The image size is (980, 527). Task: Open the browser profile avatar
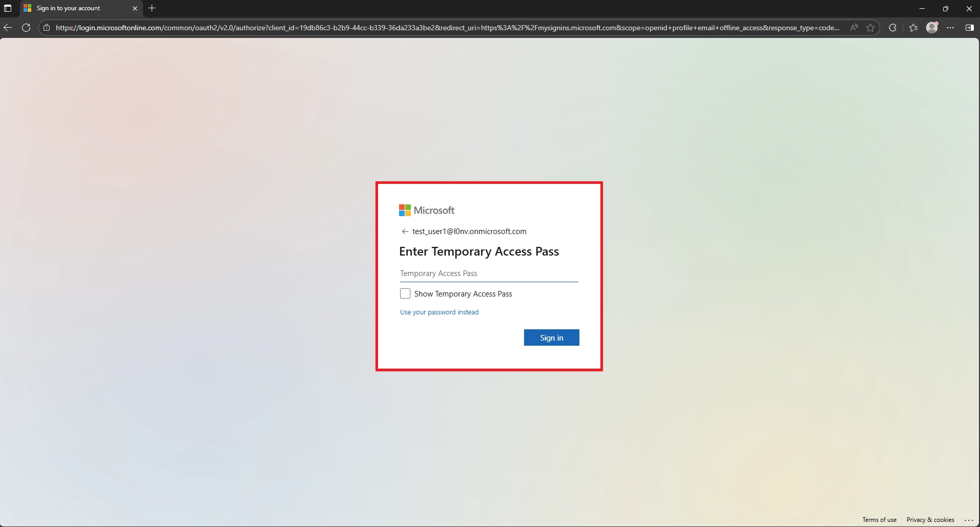click(x=932, y=28)
